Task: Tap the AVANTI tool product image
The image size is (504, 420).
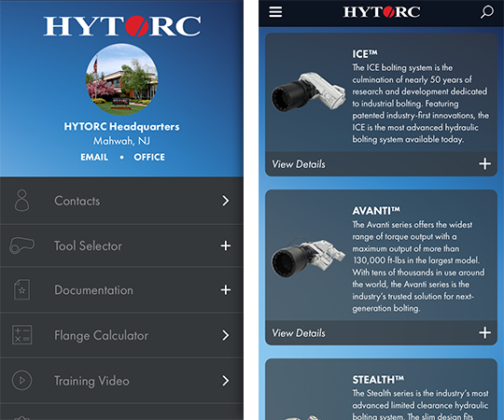Action: pos(308,257)
